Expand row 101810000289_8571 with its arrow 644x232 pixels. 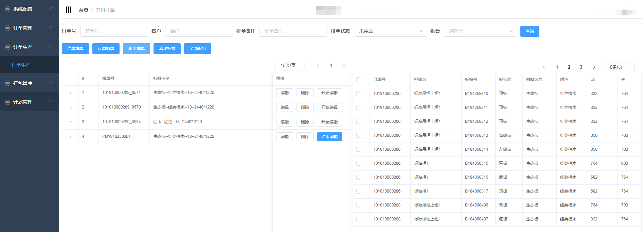70,93
